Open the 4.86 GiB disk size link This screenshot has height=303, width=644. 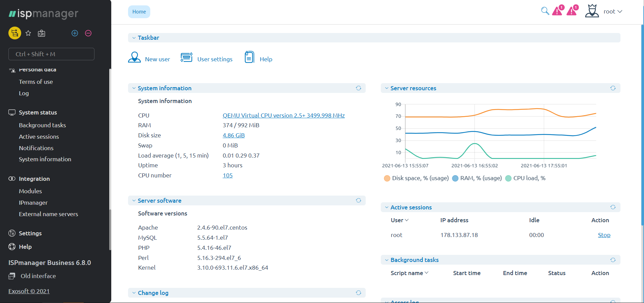pos(234,135)
